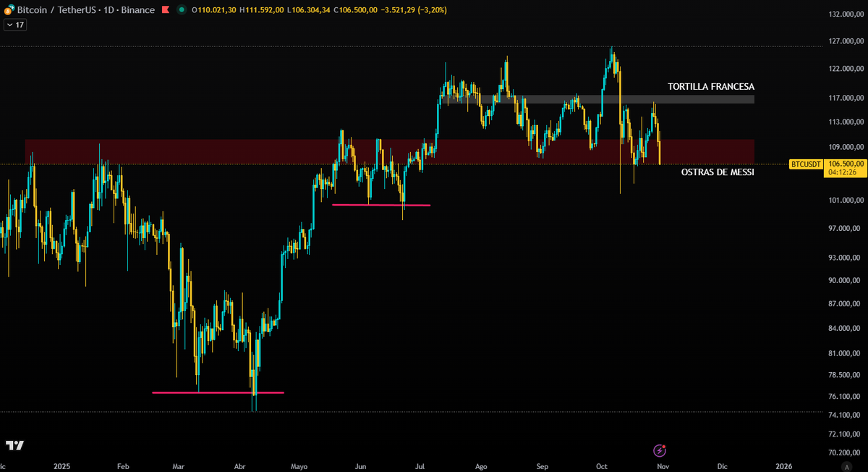Select the pink support line near June lows
Viewport: 868px width, 472px height.
click(380, 205)
